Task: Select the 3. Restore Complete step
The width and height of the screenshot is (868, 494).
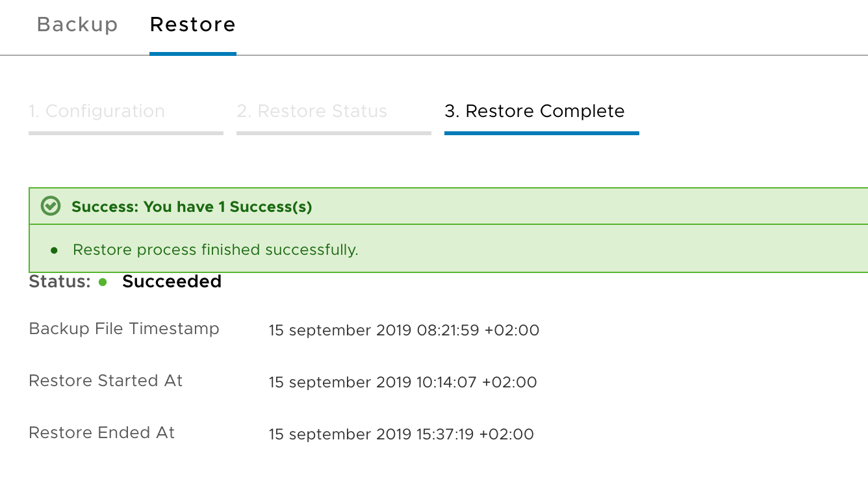Action: (534, 111)
